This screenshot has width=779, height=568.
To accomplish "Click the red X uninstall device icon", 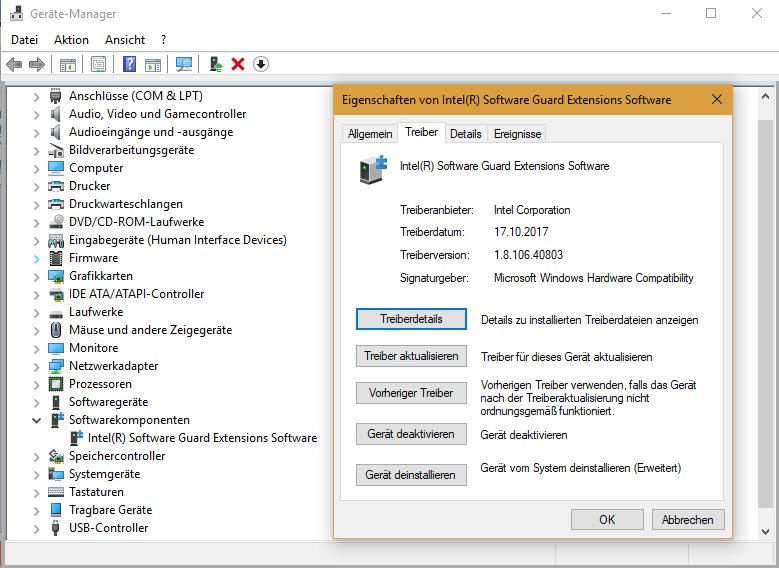I will (238, 65).
